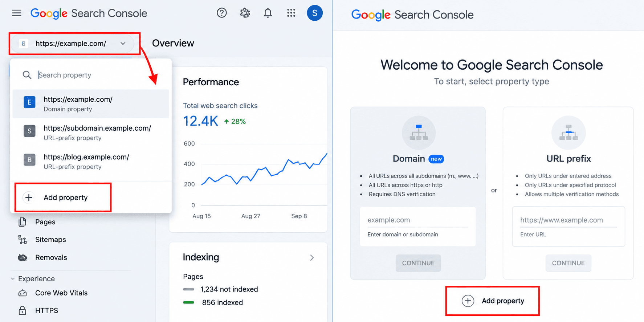The image size is (644, 322).
Task: Click the Add property button on welcome page
Action: coord(493,301)
